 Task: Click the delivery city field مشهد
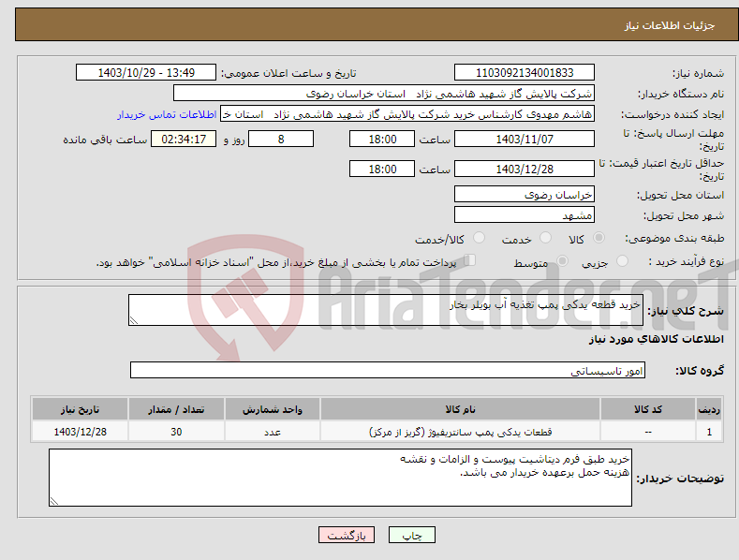(x=525, y=215)
